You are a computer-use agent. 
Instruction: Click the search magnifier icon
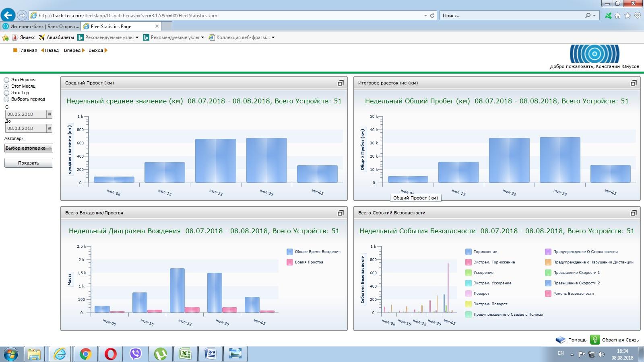click(588, 15)
